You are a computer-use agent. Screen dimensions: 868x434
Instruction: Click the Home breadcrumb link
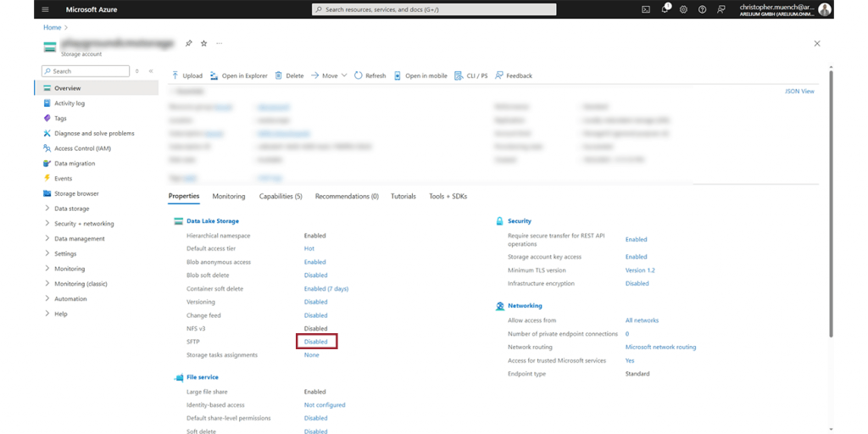52,27
